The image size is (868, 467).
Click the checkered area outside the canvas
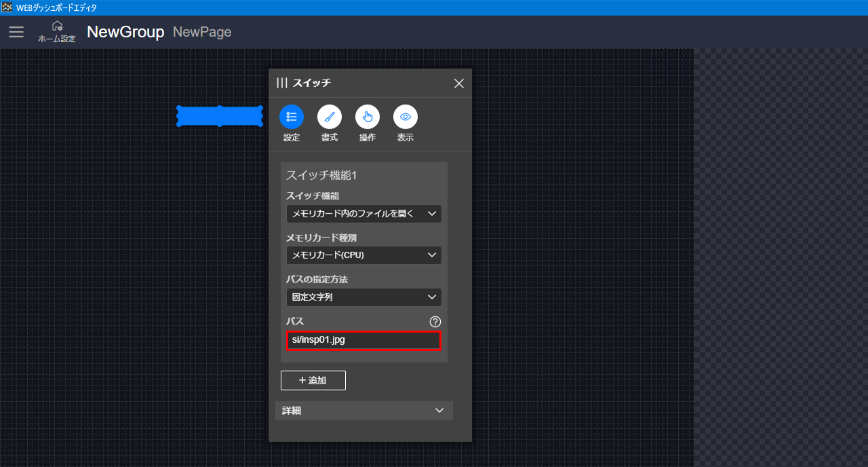[x=780, y=258]
